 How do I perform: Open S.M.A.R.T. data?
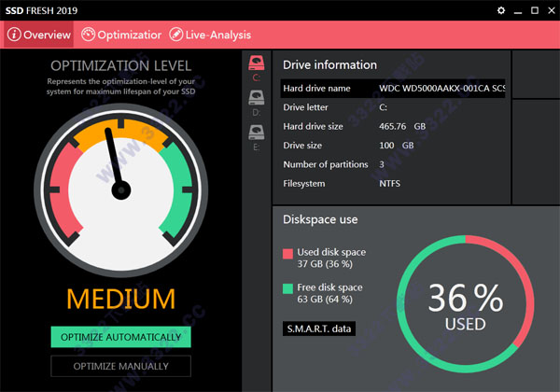[x=319, y=329]
